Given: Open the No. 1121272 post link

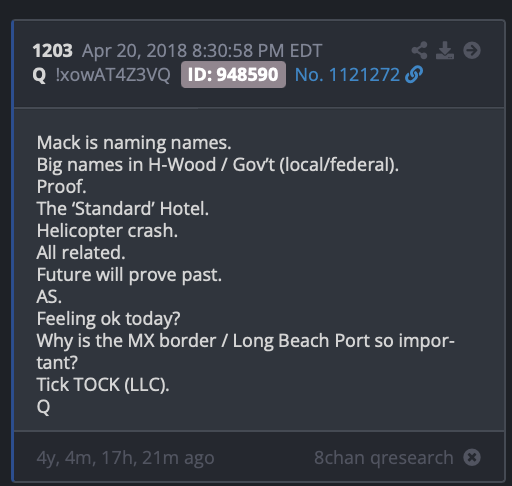Looking at the screenshot, I should [x=347, y=75].
